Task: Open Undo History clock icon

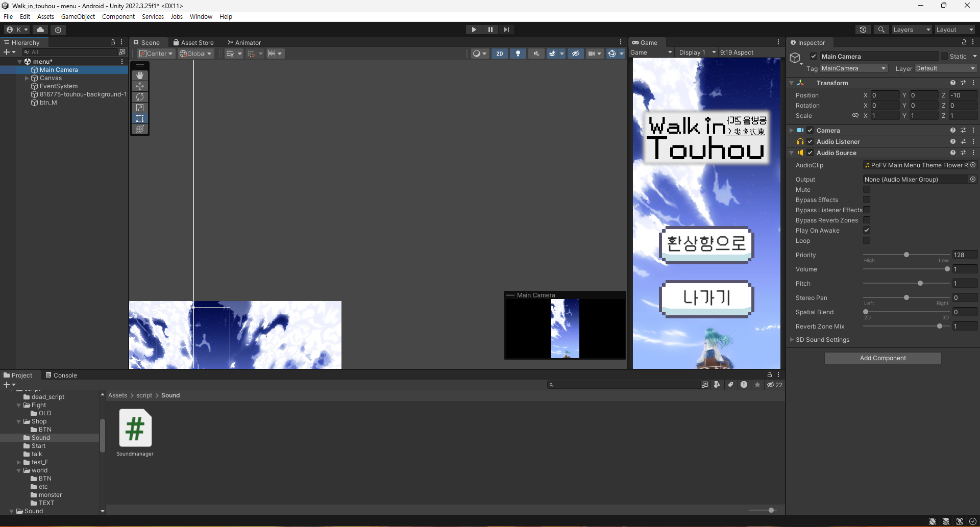Action: (863, 30)
